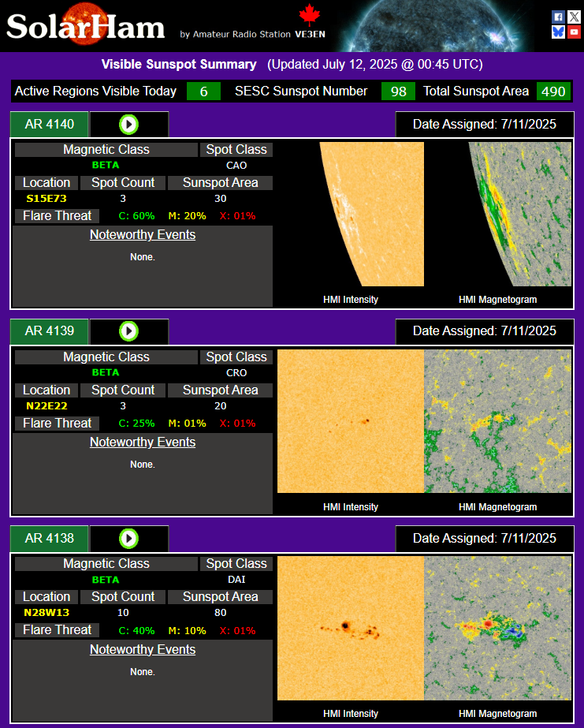Select the AR 4138 tab
The width and height of the screenshot is (584, 728).
(50, 539)
